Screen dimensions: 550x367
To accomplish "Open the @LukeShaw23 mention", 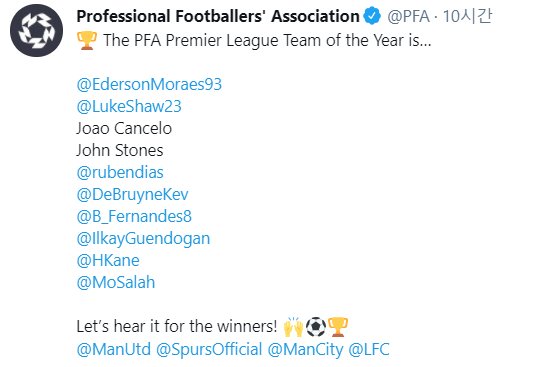I will tap(129, 106).
